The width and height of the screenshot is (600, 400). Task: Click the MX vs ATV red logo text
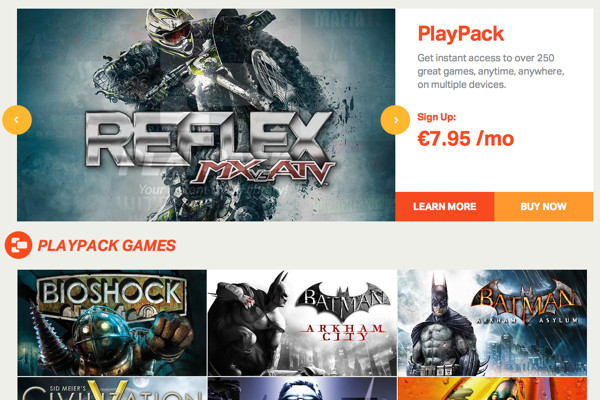pyautogui.click(x=263, y=171)
